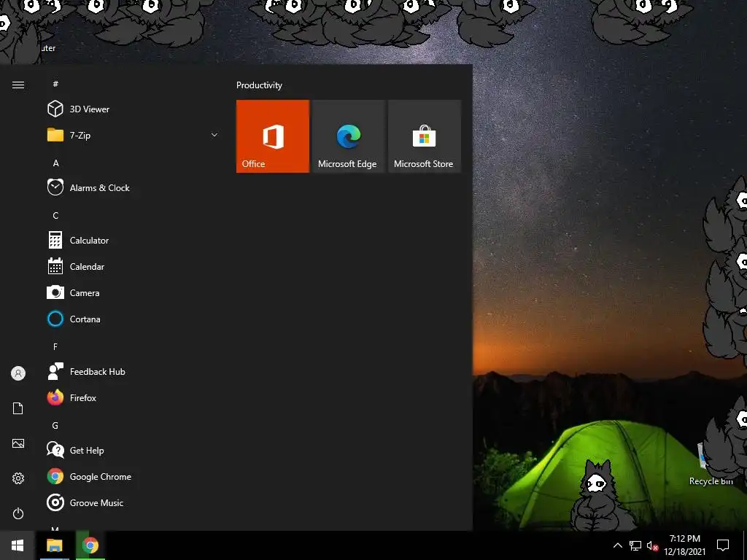Click the Power button icon

18,513
